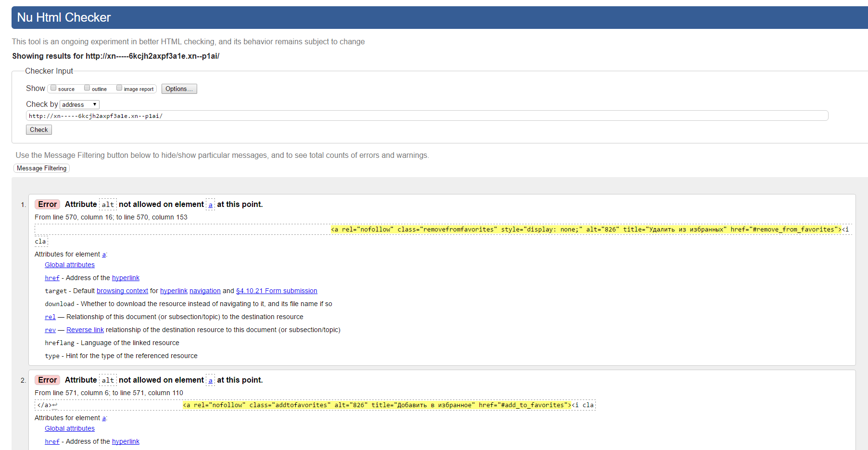Click the 'a' element link in error 1 title
The image size is (868, 450).
[x=210, y=205]
